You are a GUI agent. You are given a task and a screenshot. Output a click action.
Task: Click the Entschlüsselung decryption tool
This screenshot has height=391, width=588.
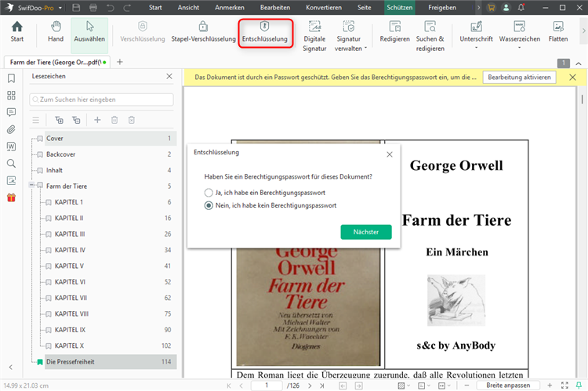tap(265, 32)
